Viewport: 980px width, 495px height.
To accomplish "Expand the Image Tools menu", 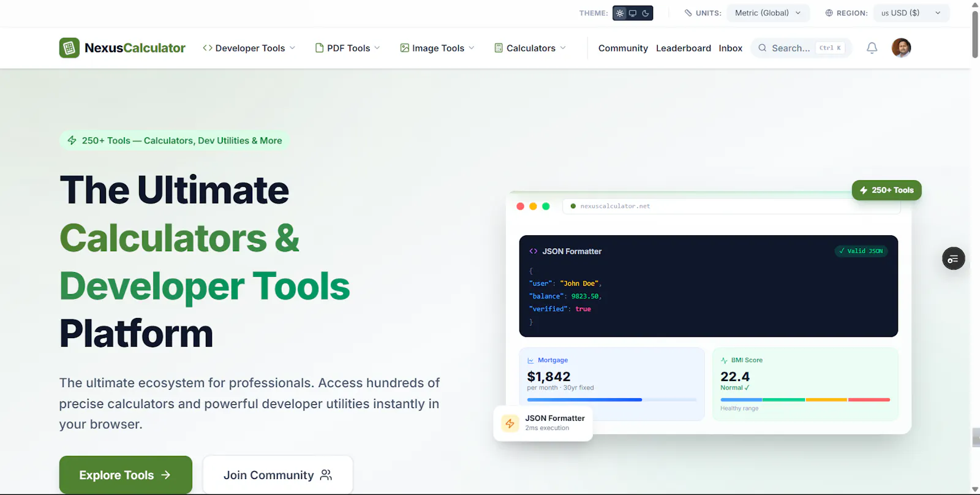I will pyautogui.click(x=437, y=48).
